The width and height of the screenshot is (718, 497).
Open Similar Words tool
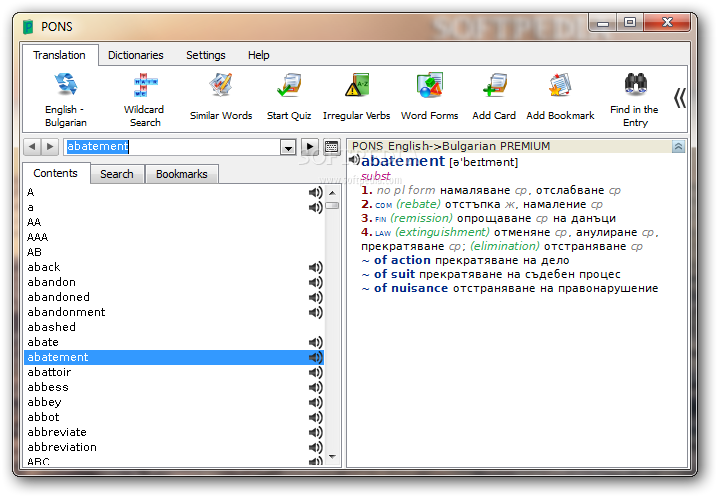click(x=221, y=97)
